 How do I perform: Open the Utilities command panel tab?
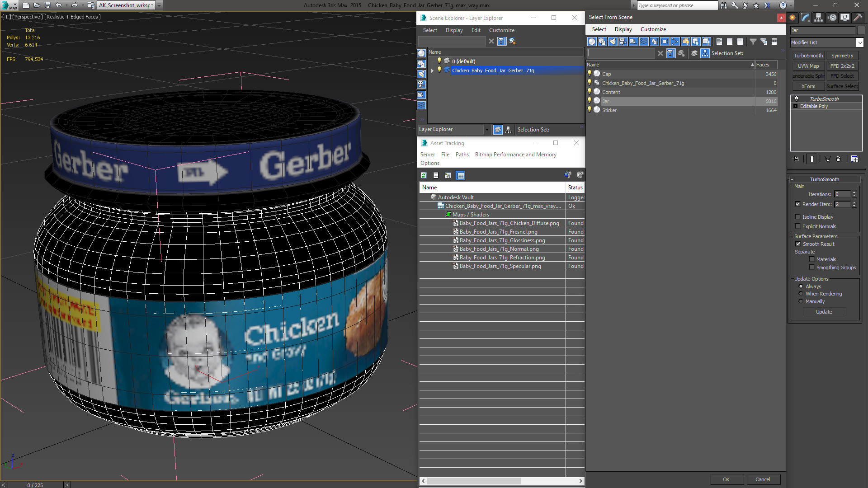click(x=858, y=18)
